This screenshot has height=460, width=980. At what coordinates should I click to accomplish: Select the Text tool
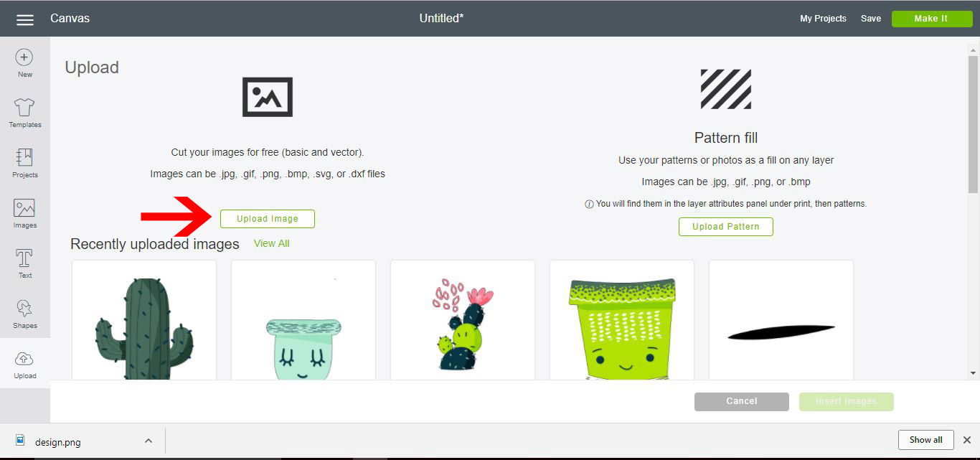point(24,264)
